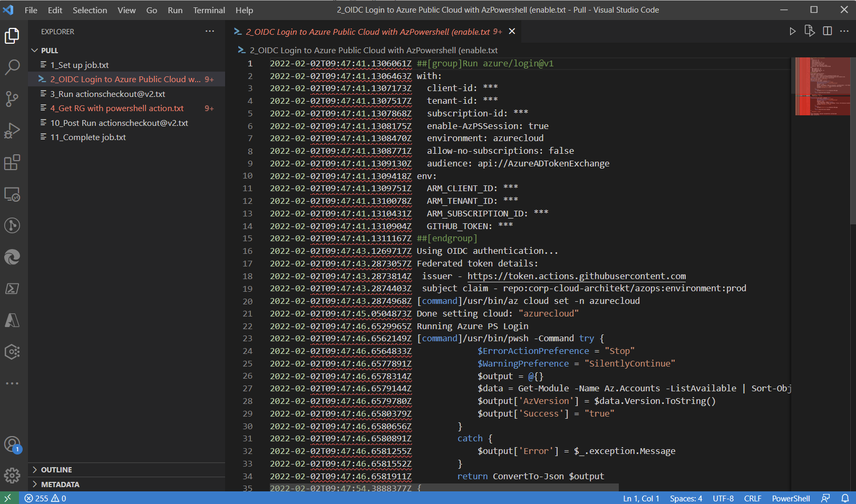Image resolution: width=856 pixels, height=504 pixels.
Task: Open the Terminal menu
Action: point(209,10)
